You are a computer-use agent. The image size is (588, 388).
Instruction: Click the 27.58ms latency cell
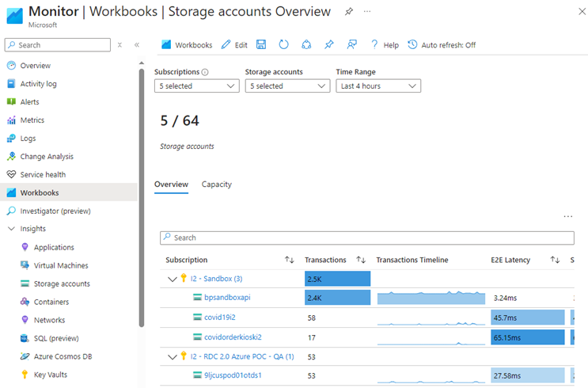(528, 375)
